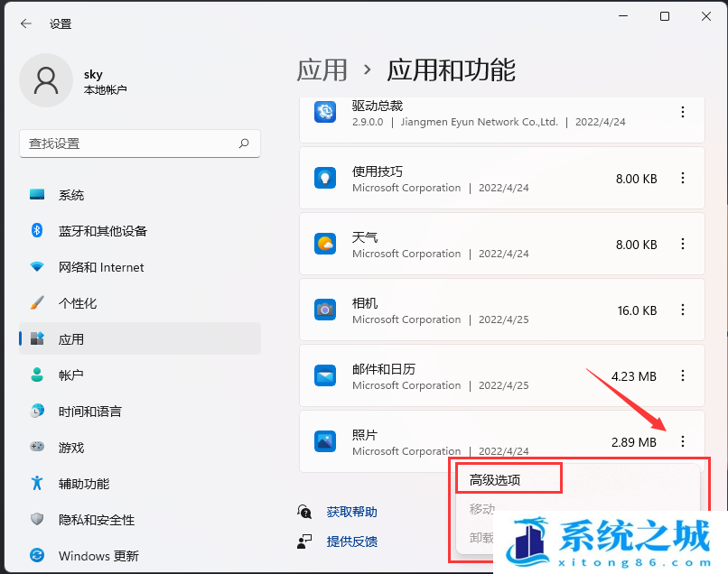The image size is (728, 574).
Task: Click the 应用 breadcrumb link
Action: [x=322, y=70]
